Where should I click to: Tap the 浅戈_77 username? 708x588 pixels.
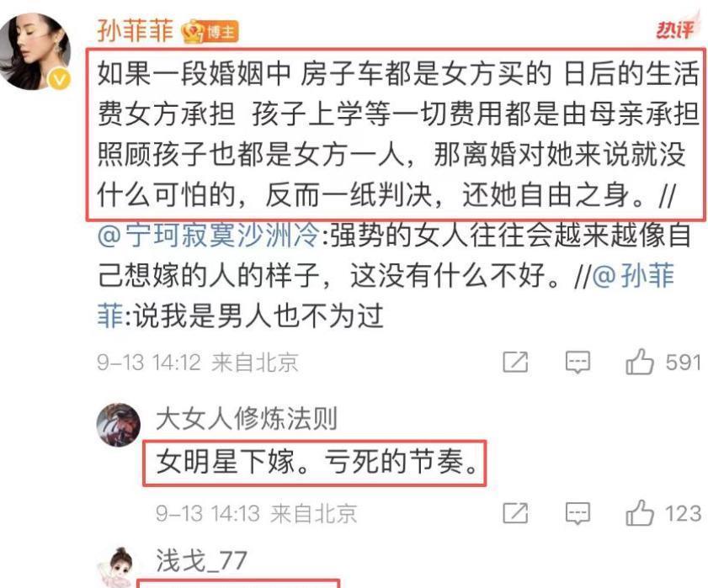click(x=201, y=561)
